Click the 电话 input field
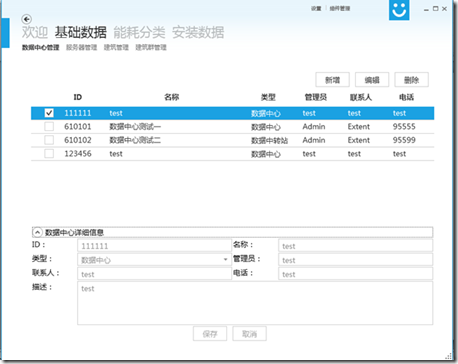 pos(355,274)
